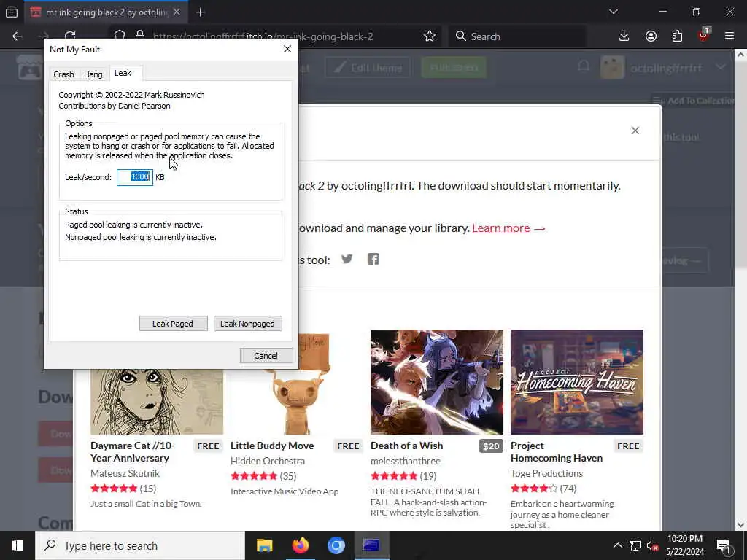This screenshot has width=747, height=560.
Task: Click the page vertical scrollbar
Action: pos(741,289)
